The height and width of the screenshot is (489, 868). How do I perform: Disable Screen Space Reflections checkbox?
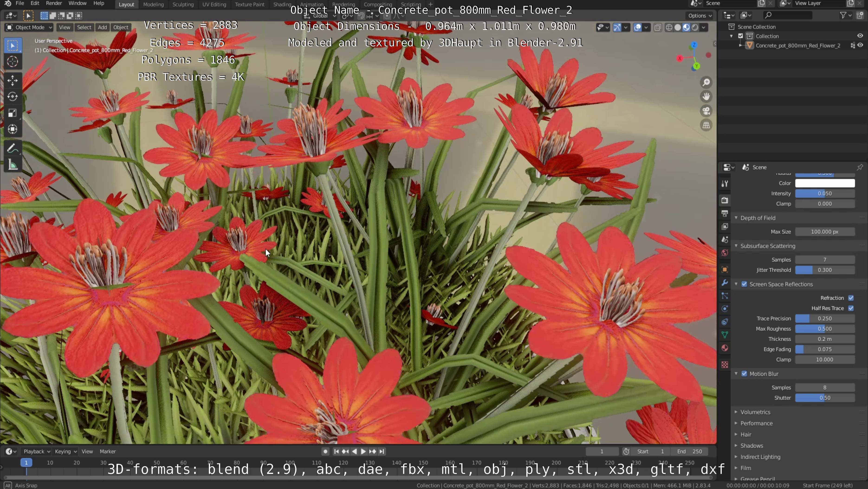744,284
